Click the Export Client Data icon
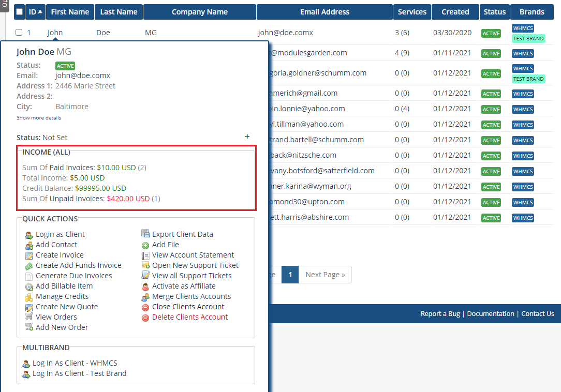Image resolution: width=561 pixels, height=392 pixels. click(145, 234)
